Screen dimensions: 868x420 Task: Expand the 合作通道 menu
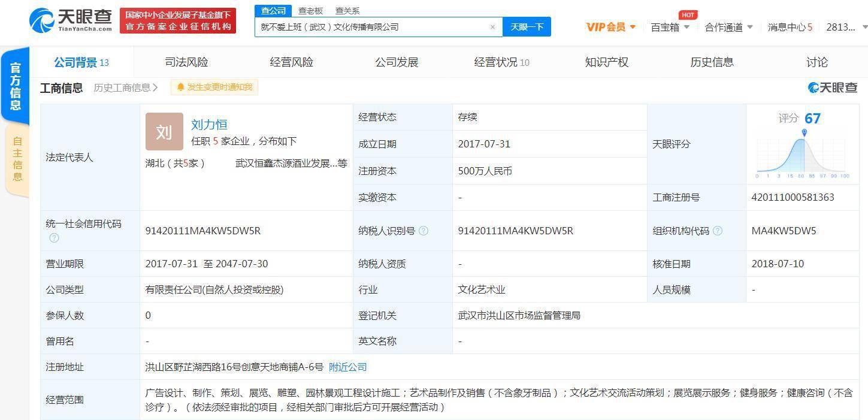click(x=729, y=27)
